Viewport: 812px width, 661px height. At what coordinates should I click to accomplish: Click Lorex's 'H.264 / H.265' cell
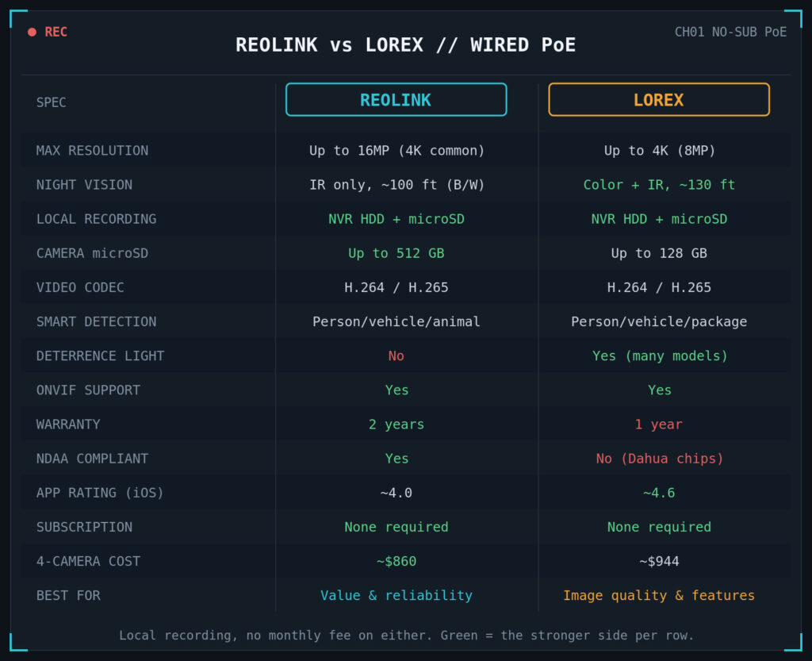coord(659,287)
